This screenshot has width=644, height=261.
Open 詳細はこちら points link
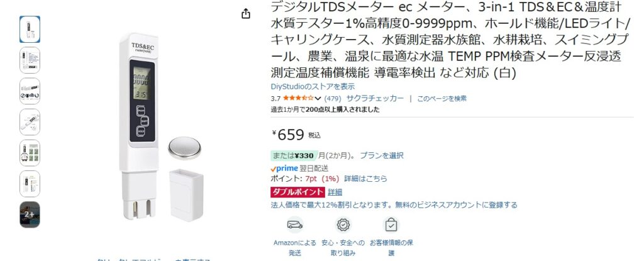pyautogui.click(x=365, y=179)
